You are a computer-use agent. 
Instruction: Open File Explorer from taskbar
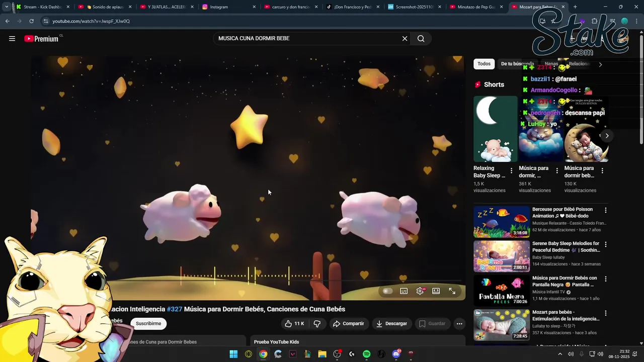click(322, 354)
